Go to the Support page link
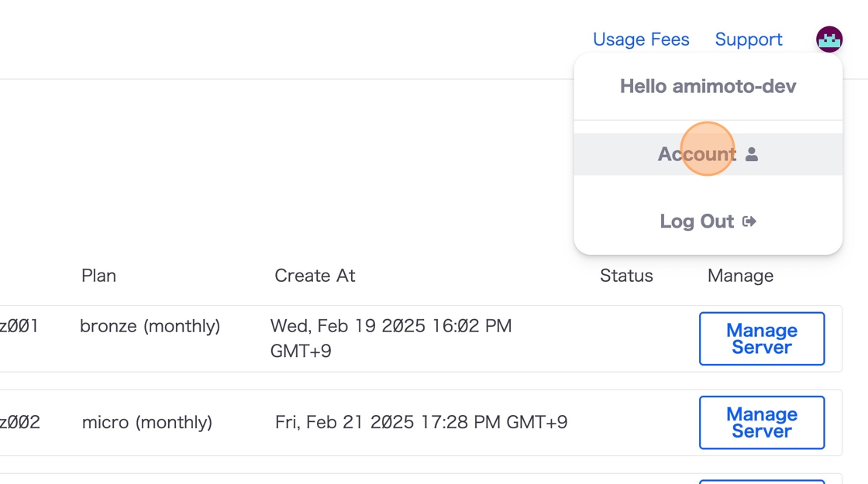Image resolution: width=868 pixels, height=484 pixels. 749,39
